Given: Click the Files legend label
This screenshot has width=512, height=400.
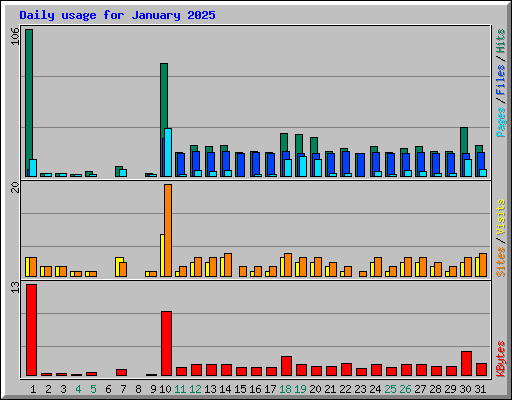Looking at the screenshot, I should 500,80.
